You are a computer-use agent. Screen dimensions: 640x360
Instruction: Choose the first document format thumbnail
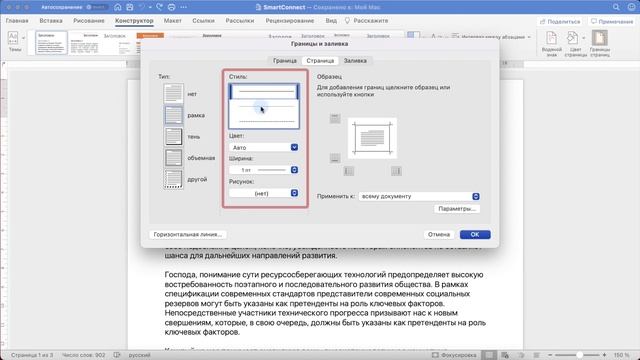(x=51, y=42)
